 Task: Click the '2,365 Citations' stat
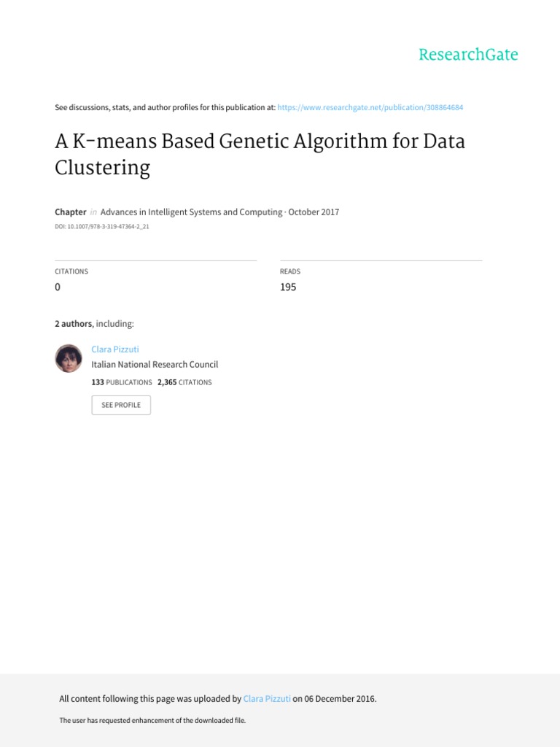(184, 382)
